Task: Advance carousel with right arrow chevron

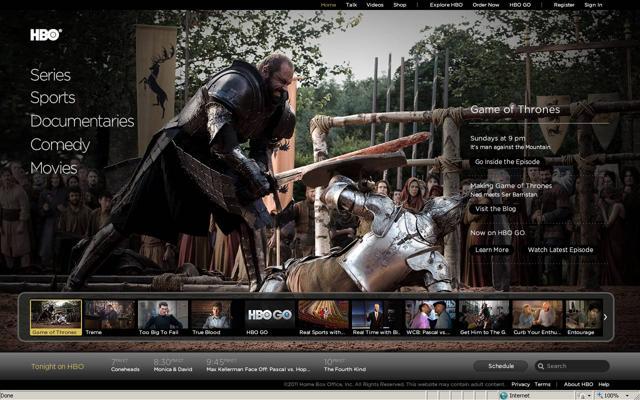Action: 605,317
